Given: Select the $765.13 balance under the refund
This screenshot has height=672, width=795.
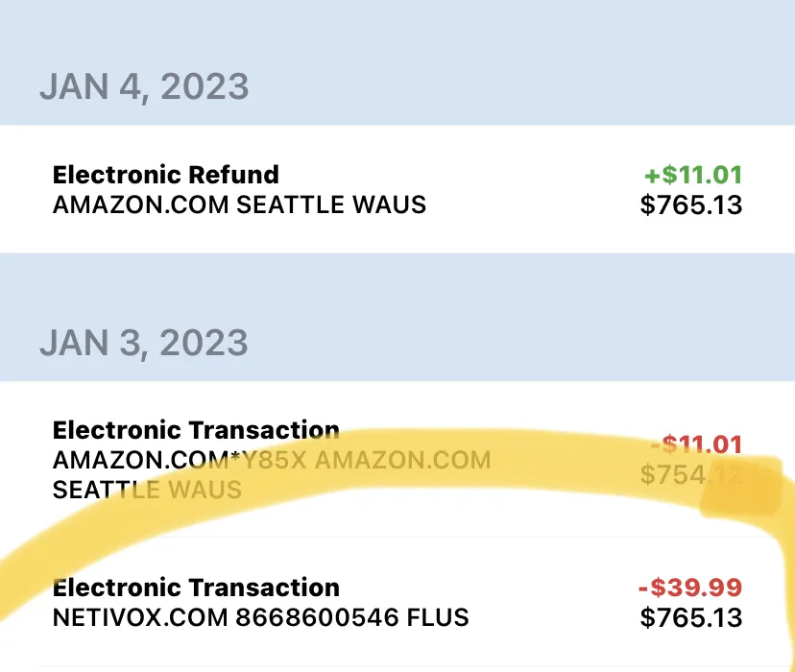Looking at the screenshot, I should pos(691,204).
